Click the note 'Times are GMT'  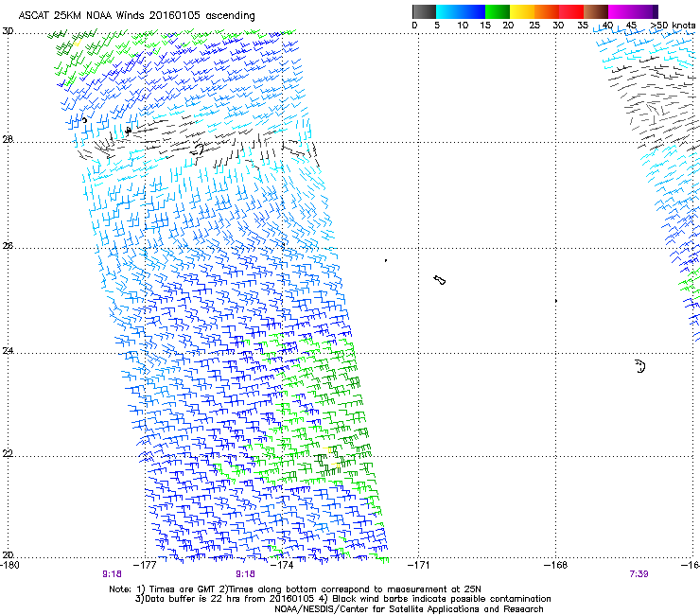pos(183,589)
